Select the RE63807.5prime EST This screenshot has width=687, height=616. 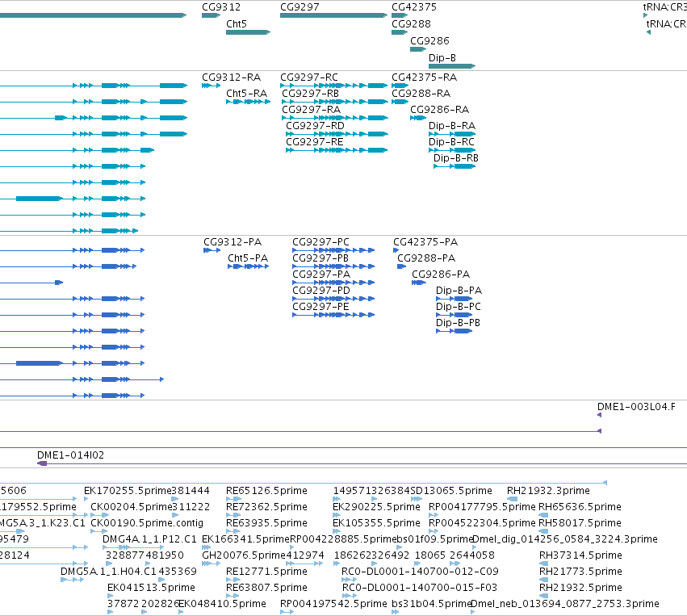233,596
